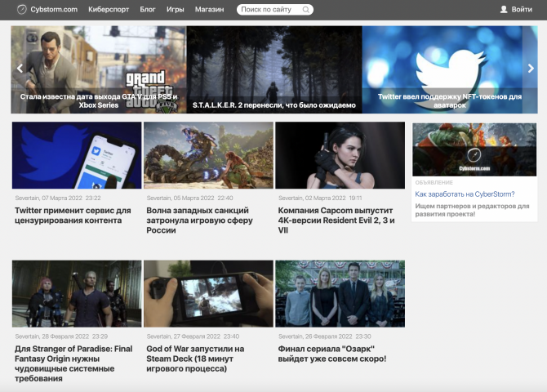Open 'Для Stranger of Paradise' article title
The height and width of the screenshot is (392, 547).
pyautogui.click(x=73, y=363)
